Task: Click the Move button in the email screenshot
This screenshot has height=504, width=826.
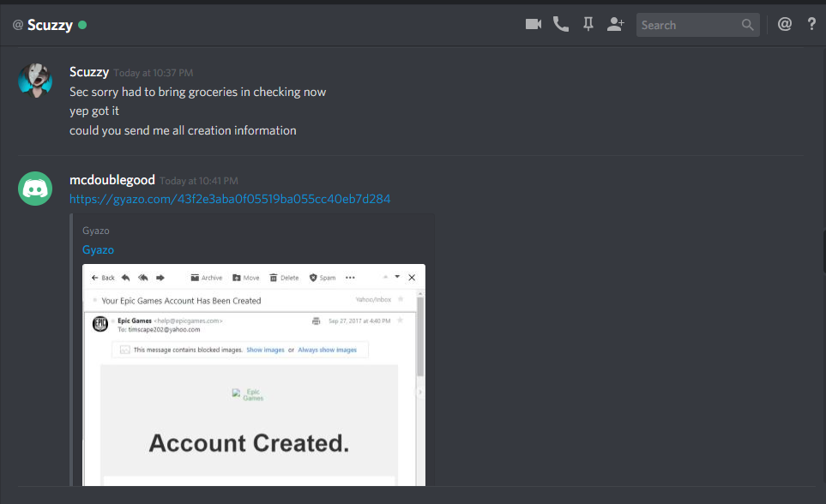Action: tap(246, 278)
